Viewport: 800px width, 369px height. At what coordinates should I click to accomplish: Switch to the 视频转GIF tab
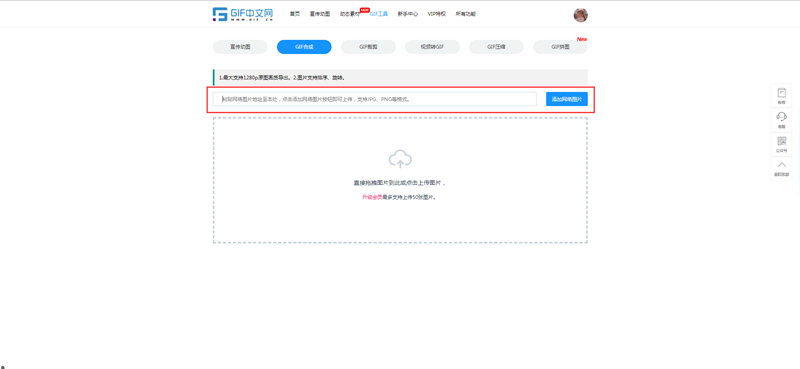(x=432, y=47)
